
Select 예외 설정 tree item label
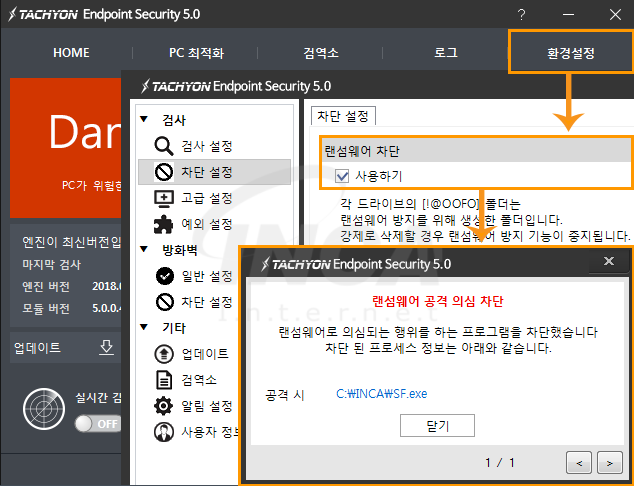pos(207,224)
